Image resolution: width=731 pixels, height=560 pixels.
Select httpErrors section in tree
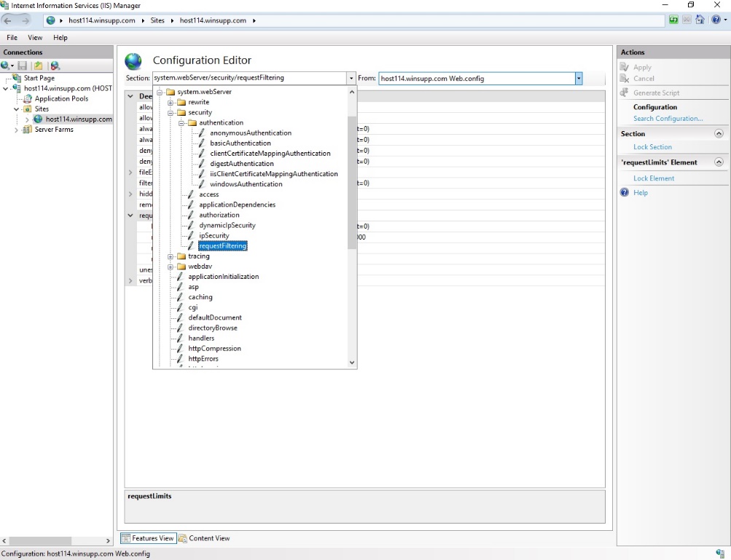[x=203, y=359]
